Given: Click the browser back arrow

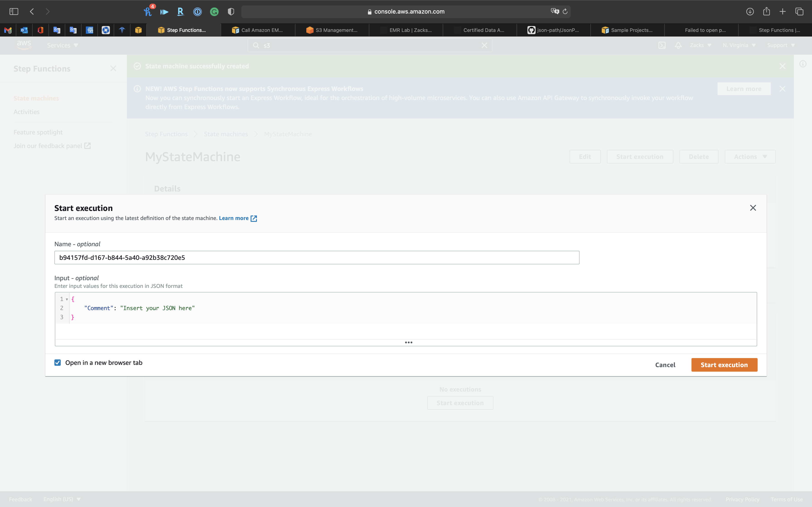Looking at the screenshot, I should pyautogui.click(x=32, y=12).
